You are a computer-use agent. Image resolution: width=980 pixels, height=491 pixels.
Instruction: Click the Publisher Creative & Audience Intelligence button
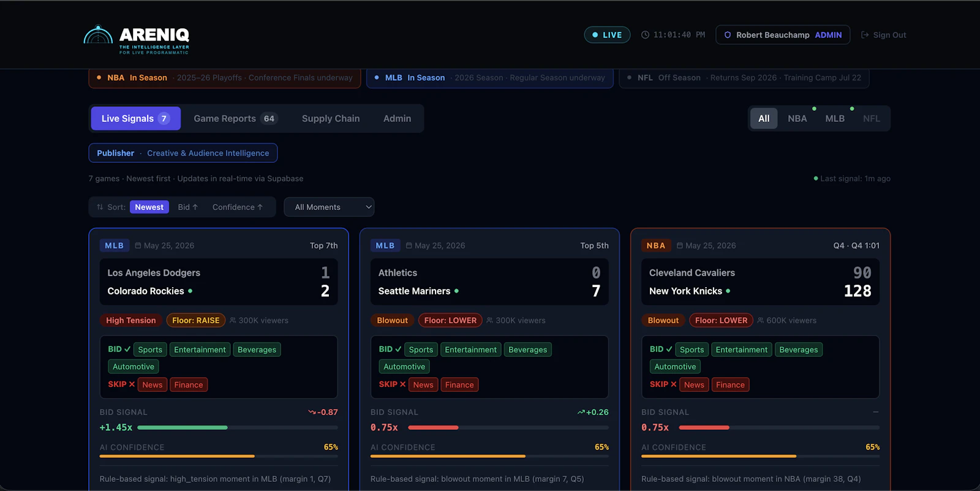pyautogui.click(x=183, y=153)
